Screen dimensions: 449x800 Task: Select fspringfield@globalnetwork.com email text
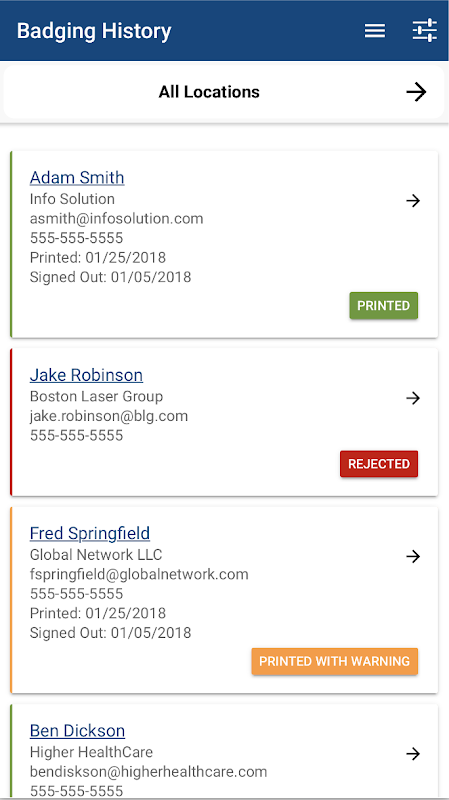[x=139, y=574]
